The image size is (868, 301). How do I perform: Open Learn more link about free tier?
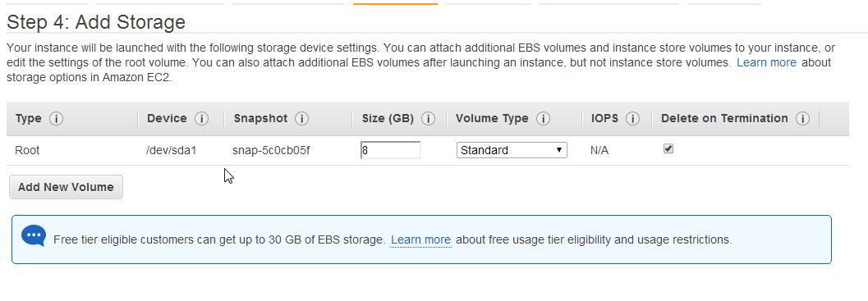coord(420,239)
